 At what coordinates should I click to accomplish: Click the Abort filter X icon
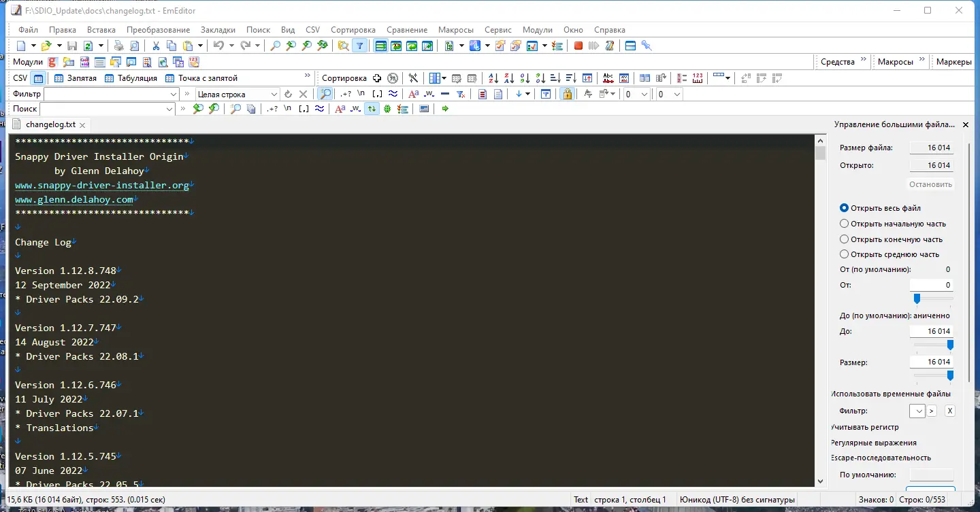(x=304, y=94)
